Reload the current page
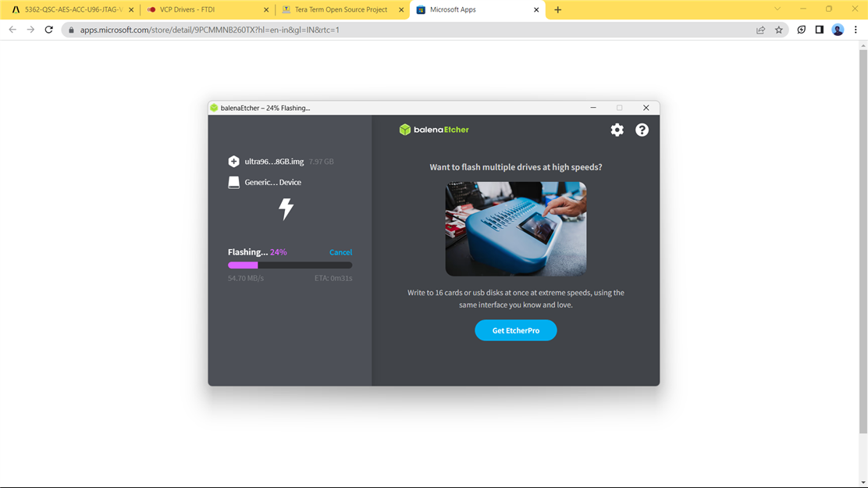The height and width of the screenshot is (488, 868). click(x=48, y=30)
